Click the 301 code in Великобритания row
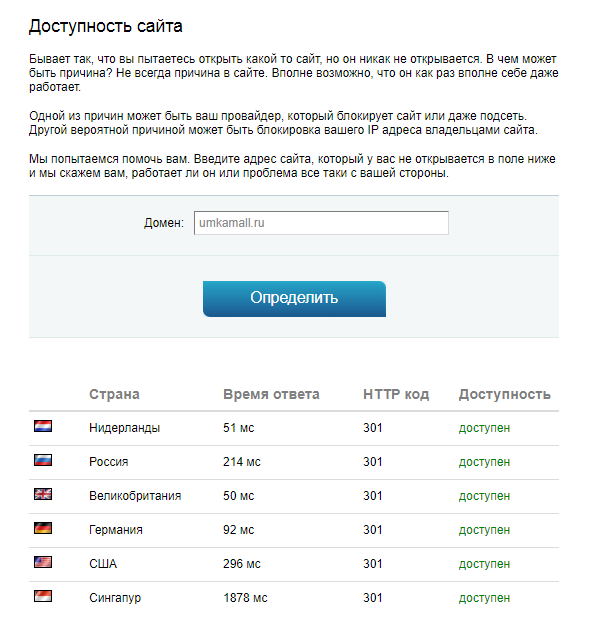This screenshot has height=626, width=594. click(373, 495)
